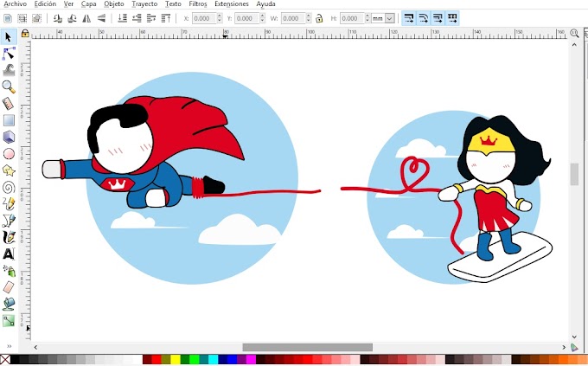Screen dimensions: 588x366
Task: Select the Gradient tool
Action: coord(9,321)
